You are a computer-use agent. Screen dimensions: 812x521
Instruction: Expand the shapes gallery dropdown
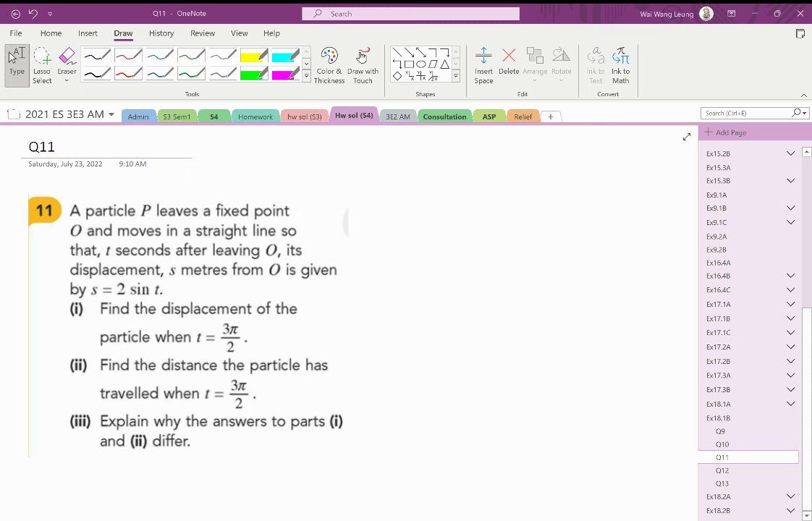tap(456, 76)
